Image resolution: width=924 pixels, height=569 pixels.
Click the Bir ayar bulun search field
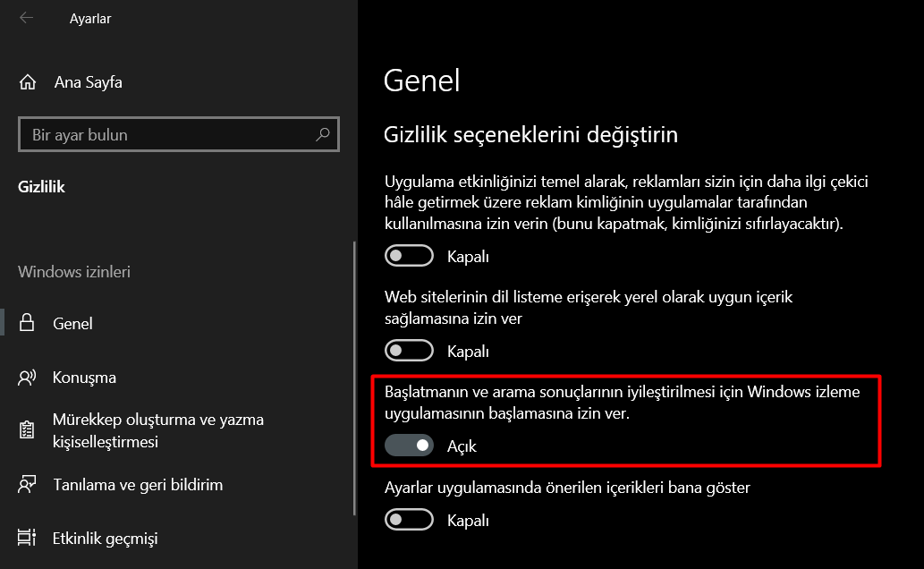point(161,133)
